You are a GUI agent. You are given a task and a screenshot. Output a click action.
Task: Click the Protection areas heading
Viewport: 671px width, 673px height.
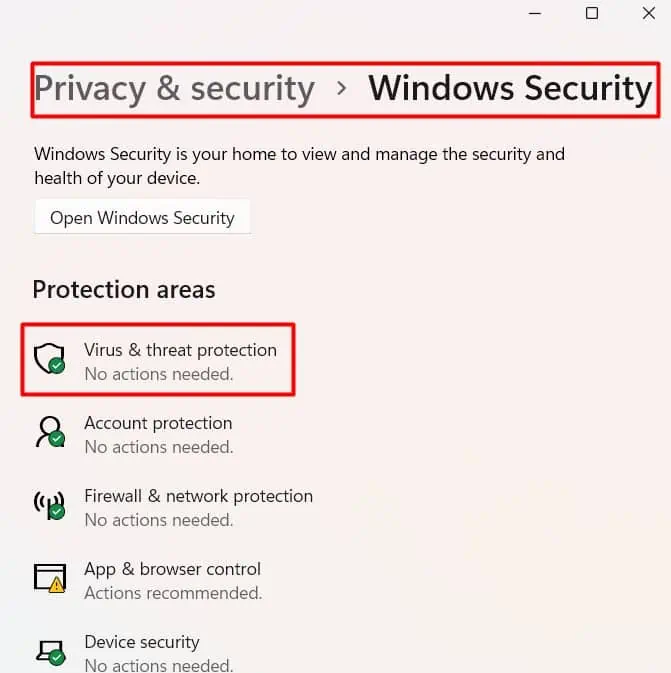click(124, 290)
